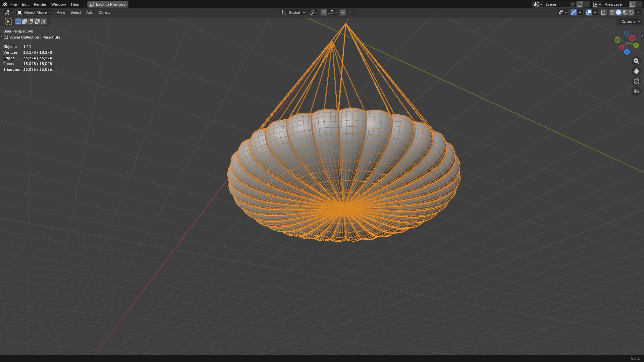644x362 pixels.
Task: Toggle show overlays button
Action: 589,12
